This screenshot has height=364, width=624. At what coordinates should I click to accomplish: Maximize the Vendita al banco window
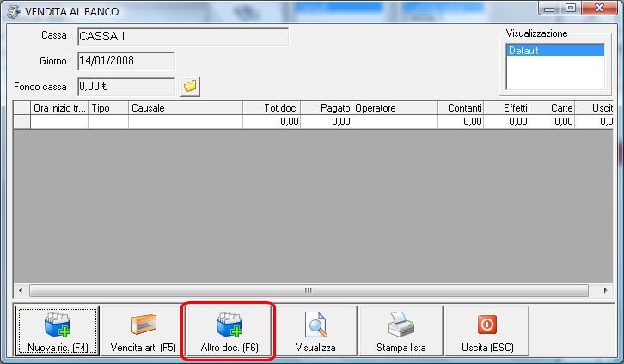click(571, 9)
